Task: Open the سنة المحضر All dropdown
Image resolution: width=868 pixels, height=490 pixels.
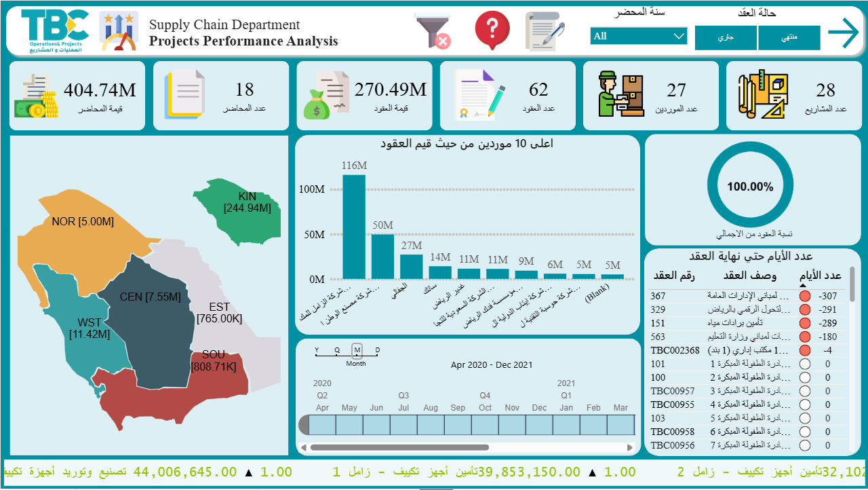Action: (639, 36)
